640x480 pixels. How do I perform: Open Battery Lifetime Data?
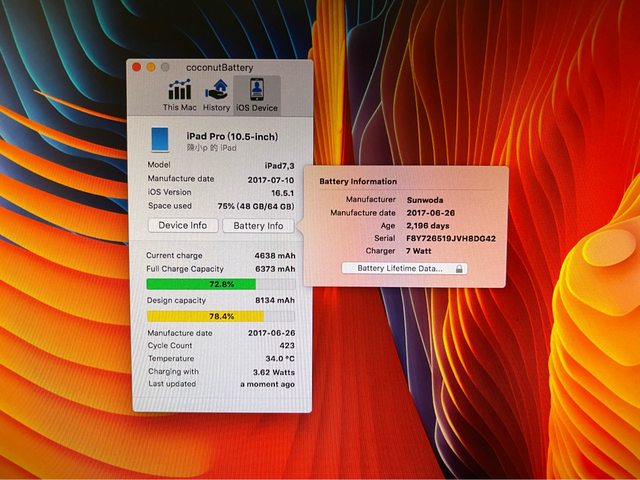click(404, 268)
